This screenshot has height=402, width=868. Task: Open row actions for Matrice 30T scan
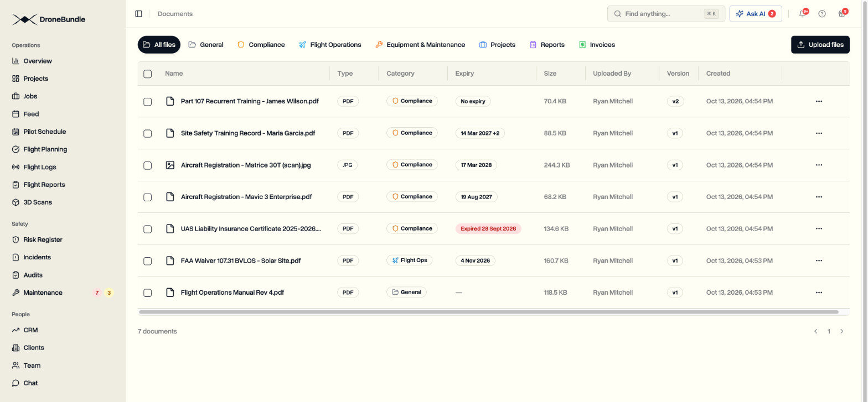[x=819, y=165]
